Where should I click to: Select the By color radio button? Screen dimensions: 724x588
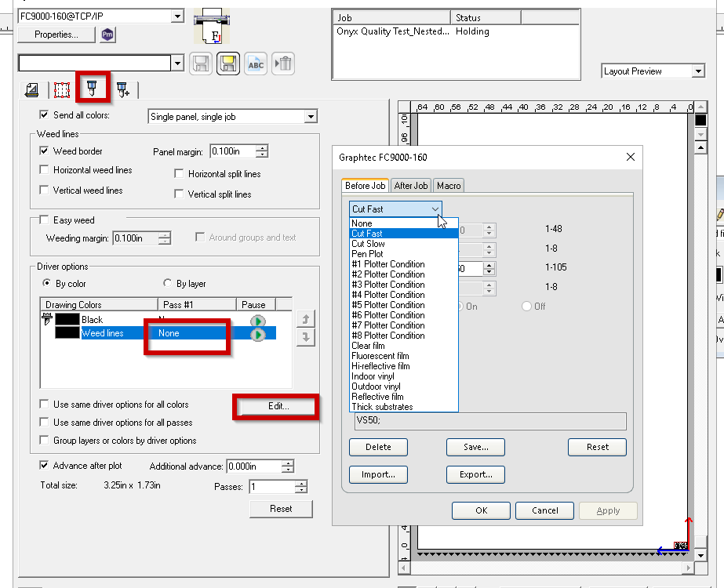pyautogui.click(x=46, y=283)
